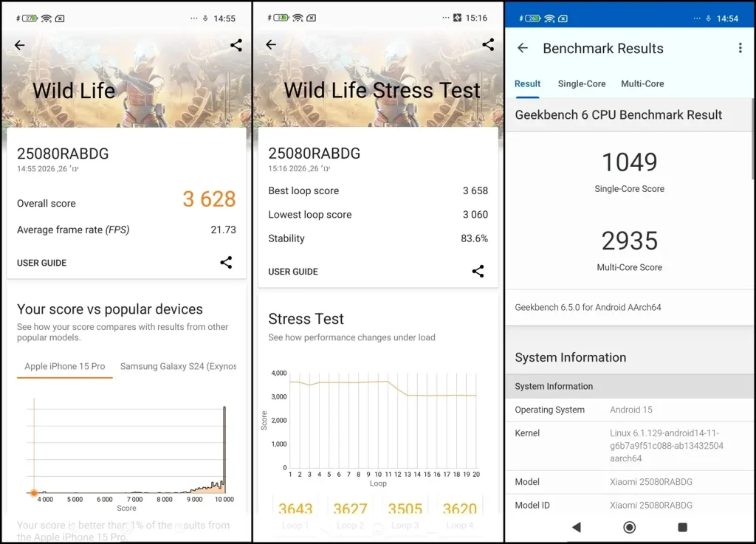Image resolution: width=756 pixels, height=544 pixels.
Task: Open the USER GUIDE on the Stress Test screen
Action: point(293,271)
